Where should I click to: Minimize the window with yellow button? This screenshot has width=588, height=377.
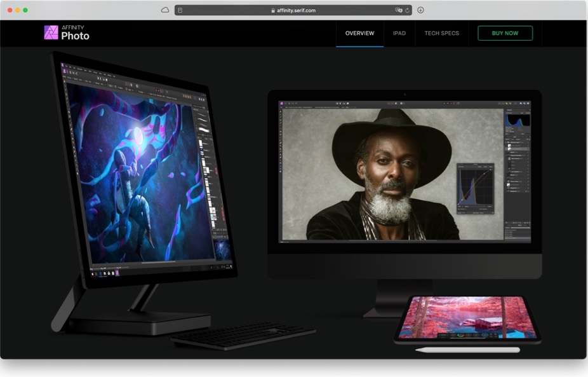coord(18,10)
